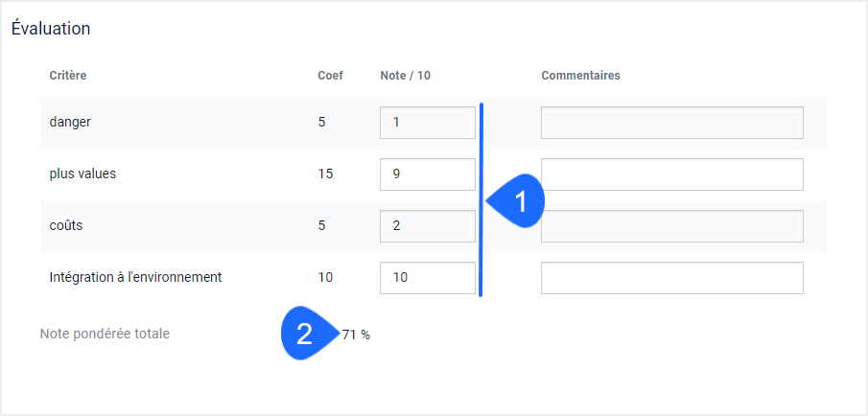
Task: Click the danger note input field
Action: [428, 123]
